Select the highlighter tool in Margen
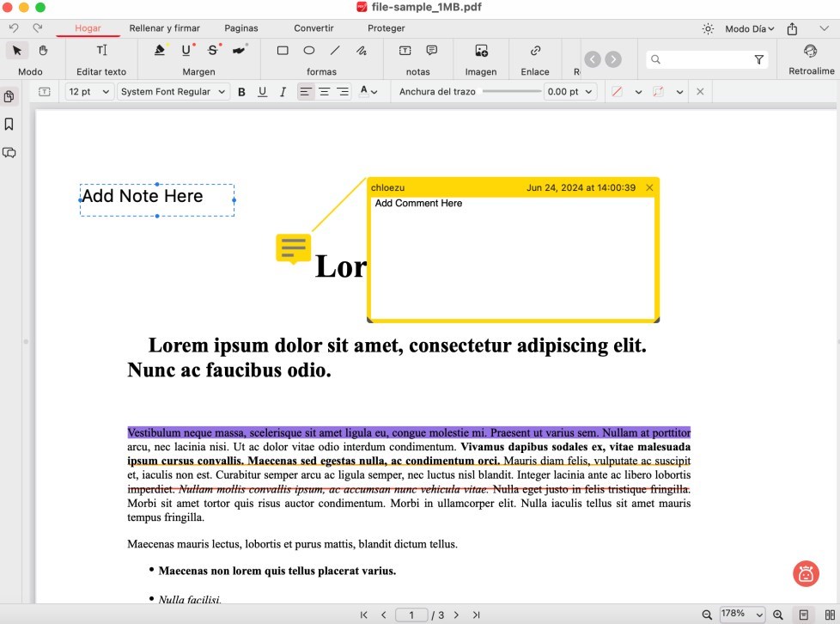840x624 pixels. (158, 51)
